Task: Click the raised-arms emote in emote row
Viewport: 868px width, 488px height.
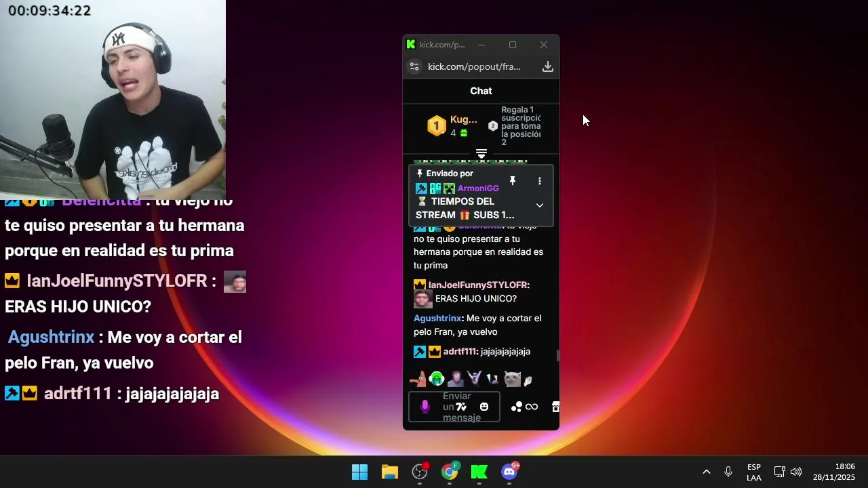Action: pos(474,379)
